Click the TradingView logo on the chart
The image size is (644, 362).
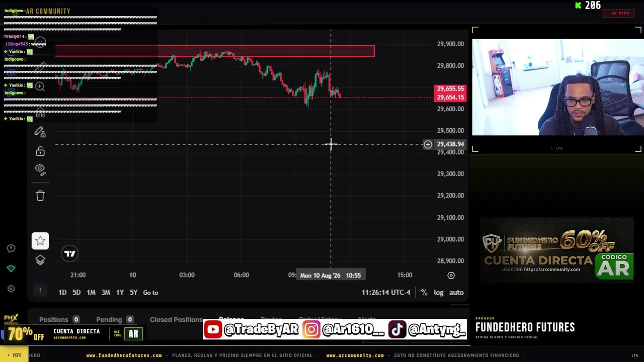pyautogui.click(x=70, y=254)
